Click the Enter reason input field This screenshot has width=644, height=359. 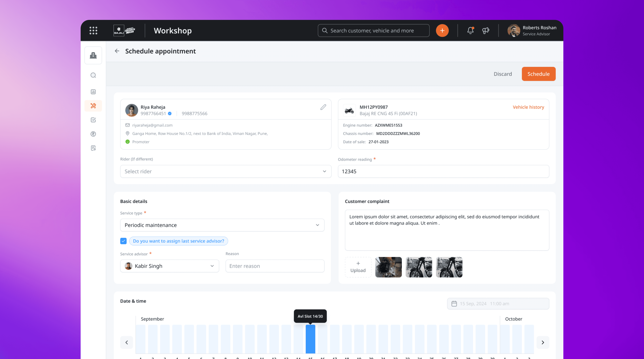tap(275, 266)
